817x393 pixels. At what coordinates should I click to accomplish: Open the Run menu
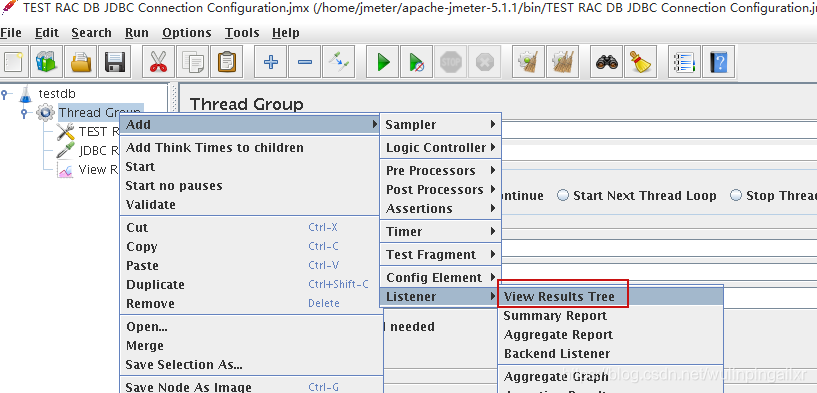tap(137, 33)
